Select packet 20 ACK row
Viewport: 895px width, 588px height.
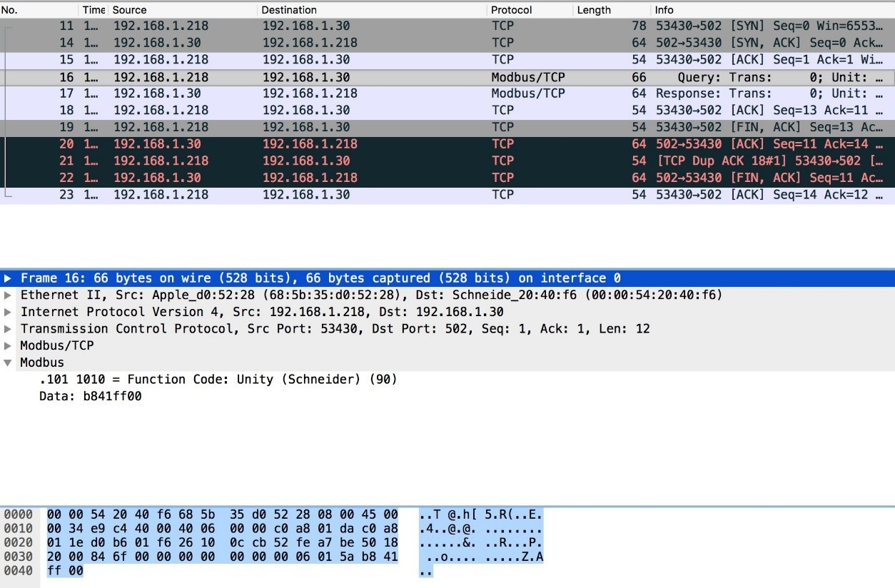447,144
